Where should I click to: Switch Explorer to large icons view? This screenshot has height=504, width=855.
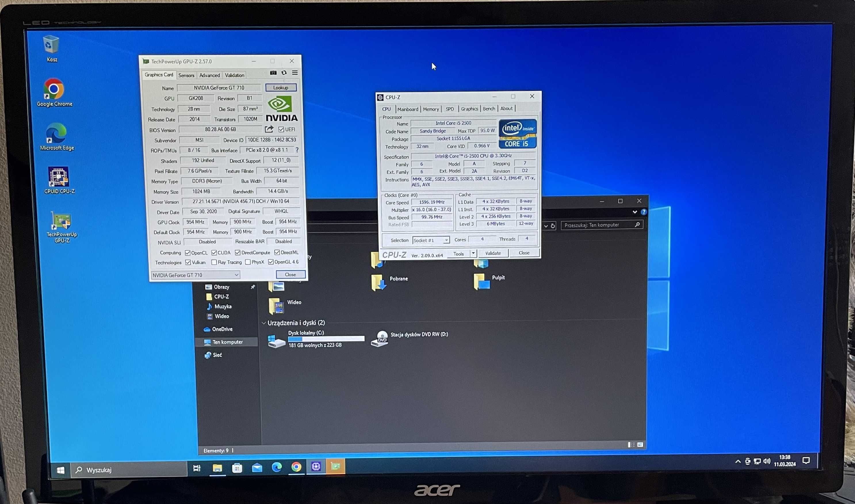tap(640, 444)
